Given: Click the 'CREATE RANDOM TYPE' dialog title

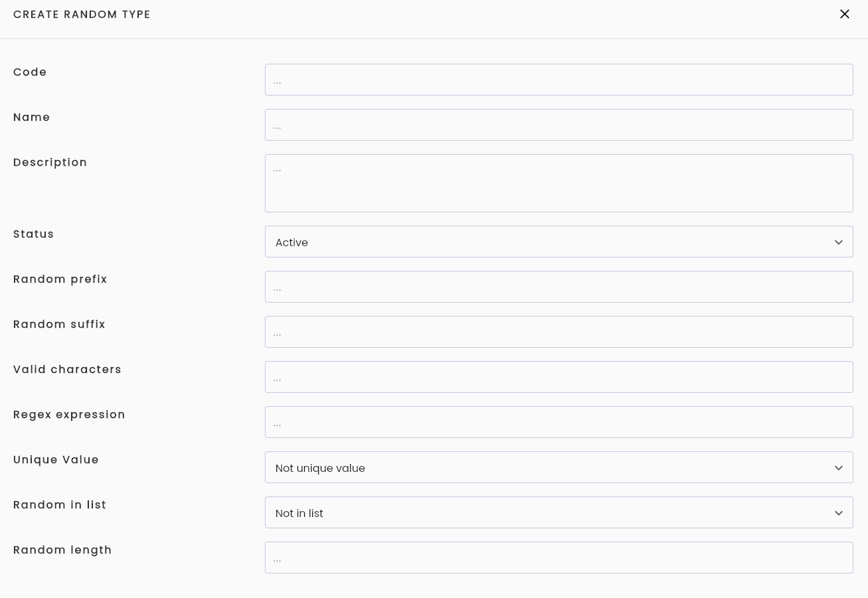Looking at the screenshot, I should coord(82,14).
